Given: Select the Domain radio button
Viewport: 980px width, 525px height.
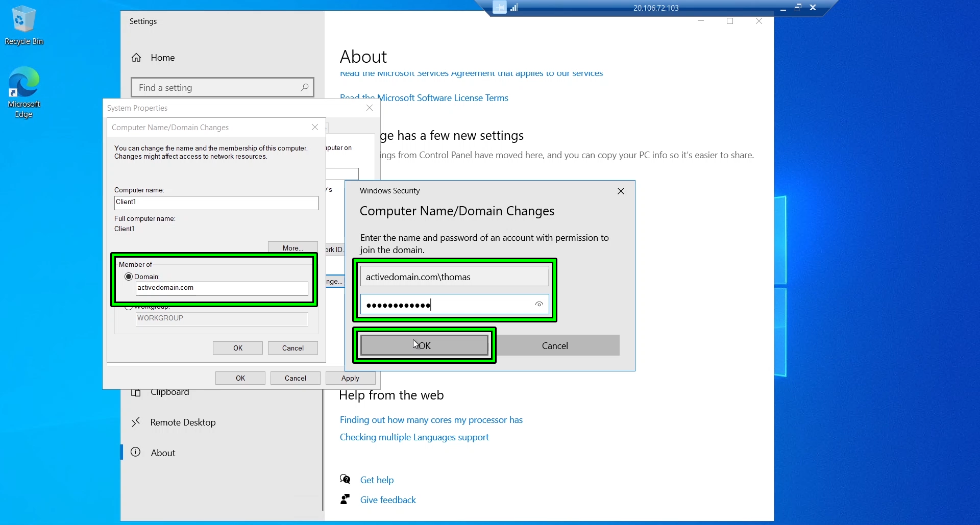Looking at the screenshot, I should (x=128, y=276).
